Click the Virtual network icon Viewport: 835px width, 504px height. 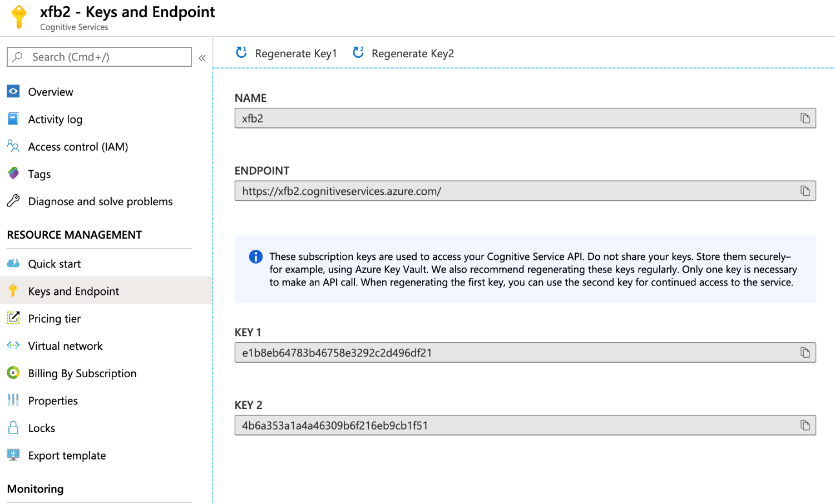(13, 345)
